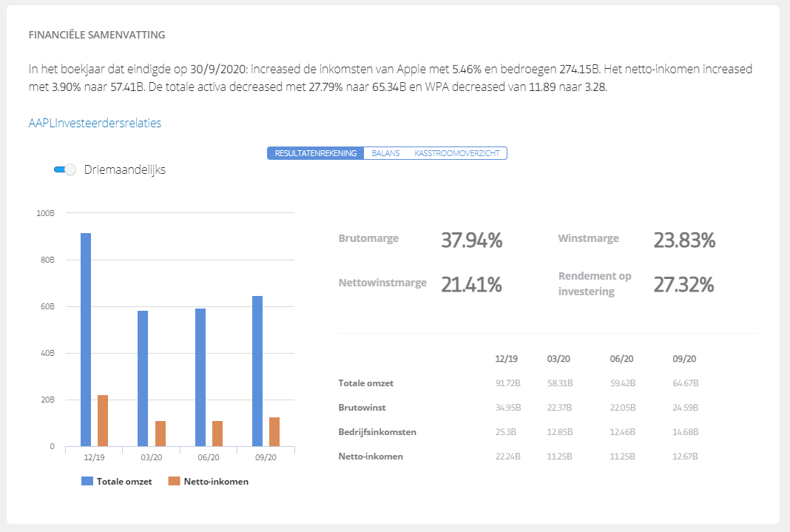
Task: Click the 22.24B Netto-inkomen cell
Action: 508,457
